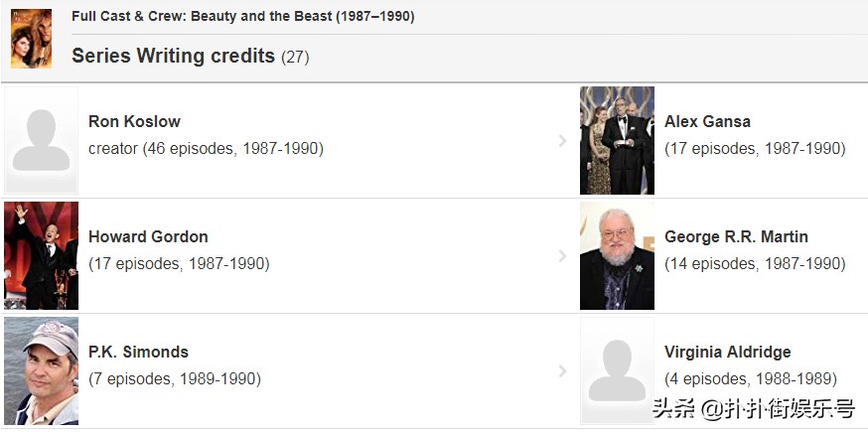Screen dimensions: 868x432
Task: Expand the chevron in Howard Gordon's row
Action: click(x=562, y=256)
